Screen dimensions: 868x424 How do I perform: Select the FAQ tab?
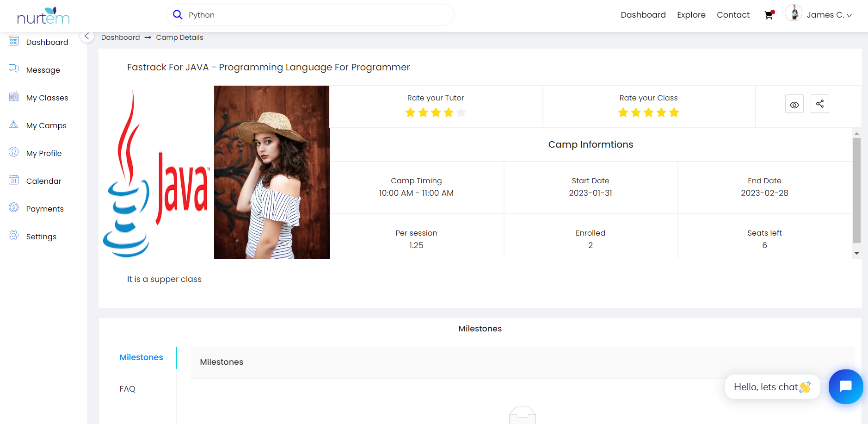coord(128,389)
